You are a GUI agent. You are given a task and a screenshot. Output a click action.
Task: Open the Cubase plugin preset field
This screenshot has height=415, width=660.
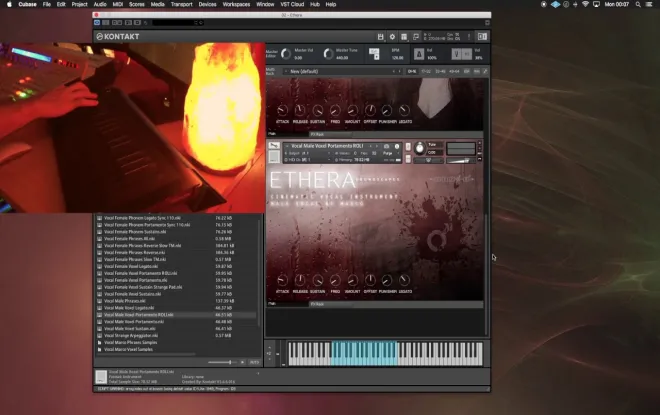pyautogui.click(x=178, y=22)
